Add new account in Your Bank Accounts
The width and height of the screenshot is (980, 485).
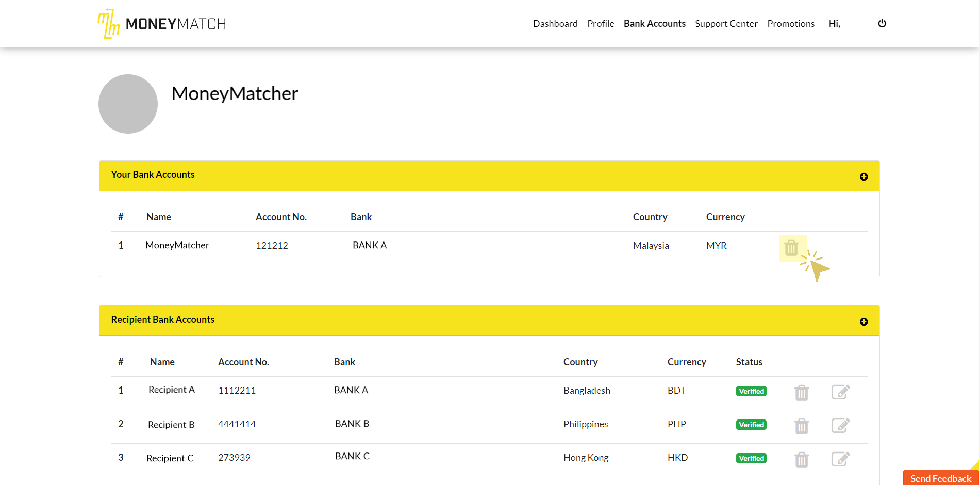tap(863, 177)
